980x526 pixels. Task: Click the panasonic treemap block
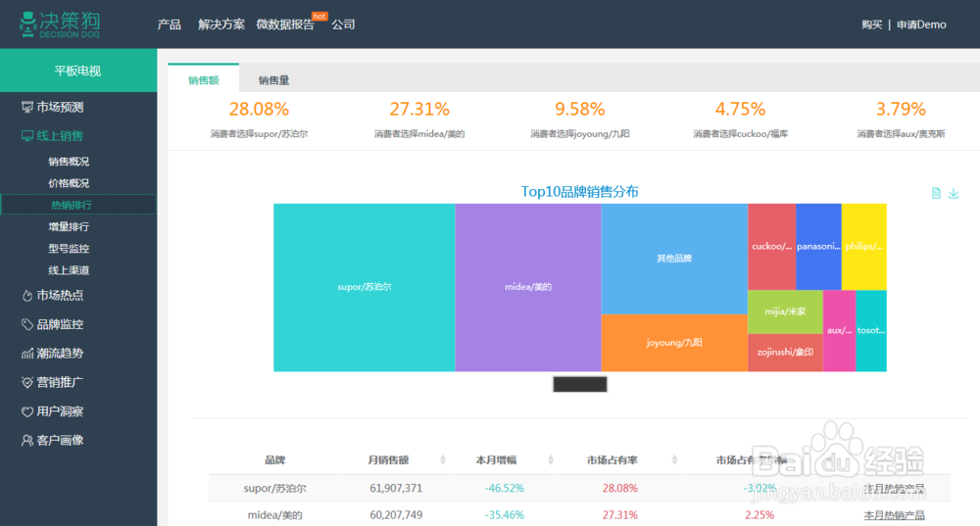pyautogui.click(x=818, y=247)
